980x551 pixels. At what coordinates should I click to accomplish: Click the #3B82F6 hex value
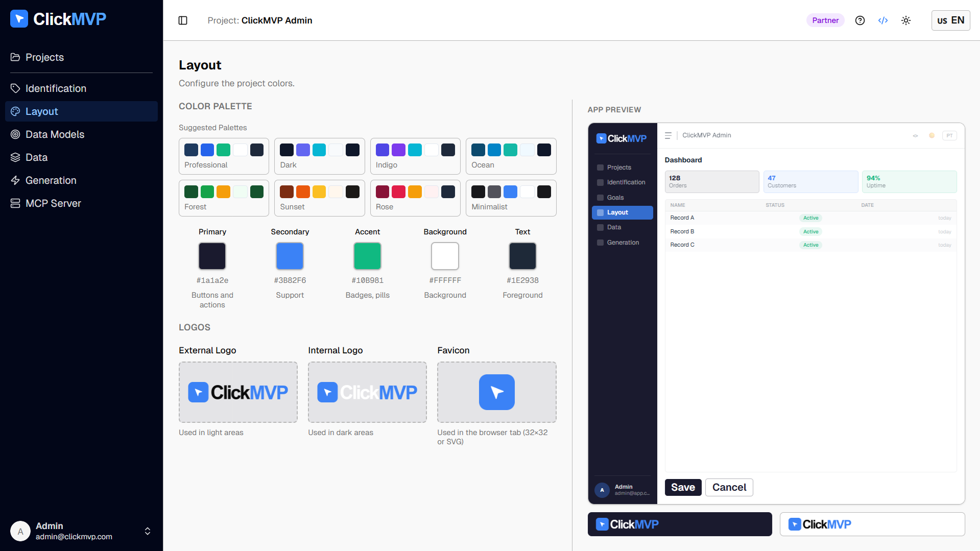290,280
